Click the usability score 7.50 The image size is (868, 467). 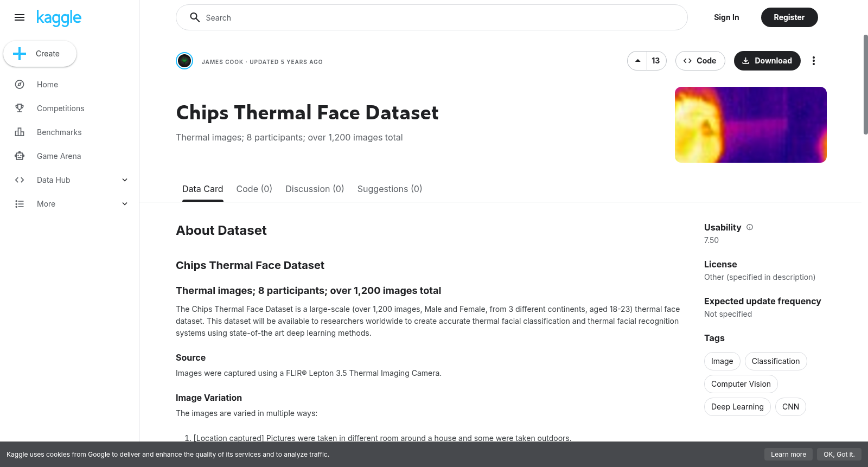(711, 240)
